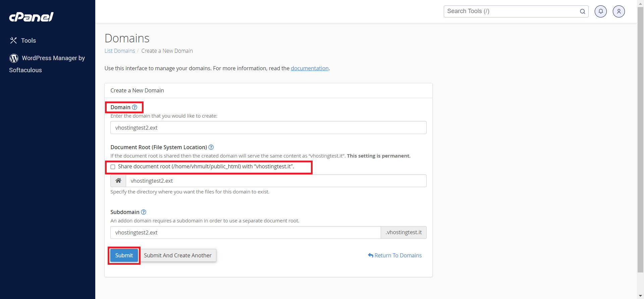This screenshot has height=299, width=644.
Task: Click the Tools wrench icon
Action: tap(13, 40)
